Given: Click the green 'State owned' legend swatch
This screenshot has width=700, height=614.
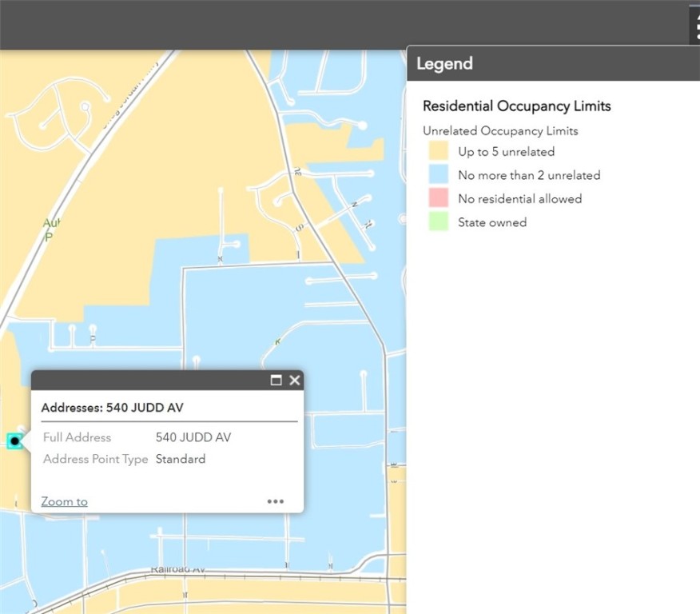Looking at the screenshot, I should click(438, 222).
